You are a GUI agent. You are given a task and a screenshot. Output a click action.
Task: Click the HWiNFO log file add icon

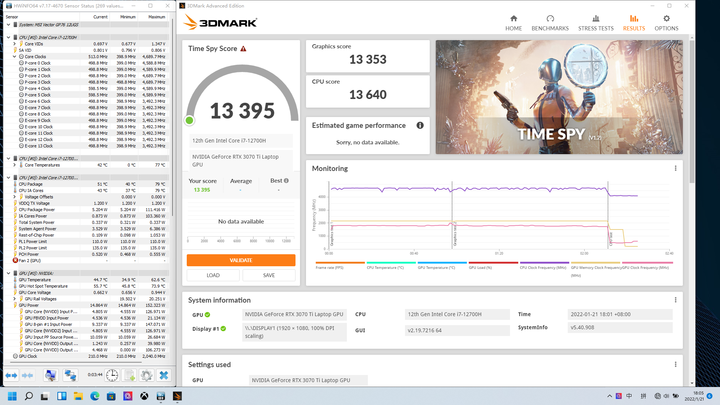click(x=130, y=375)
